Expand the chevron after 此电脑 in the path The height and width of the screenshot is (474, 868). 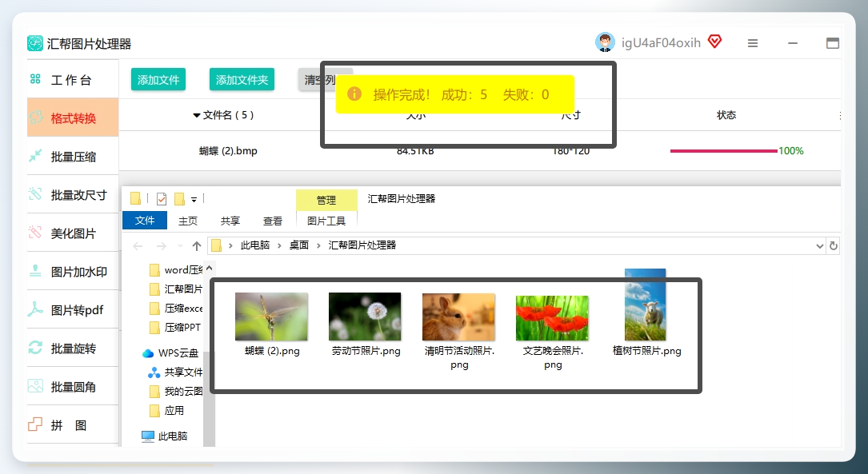[279, 245]
